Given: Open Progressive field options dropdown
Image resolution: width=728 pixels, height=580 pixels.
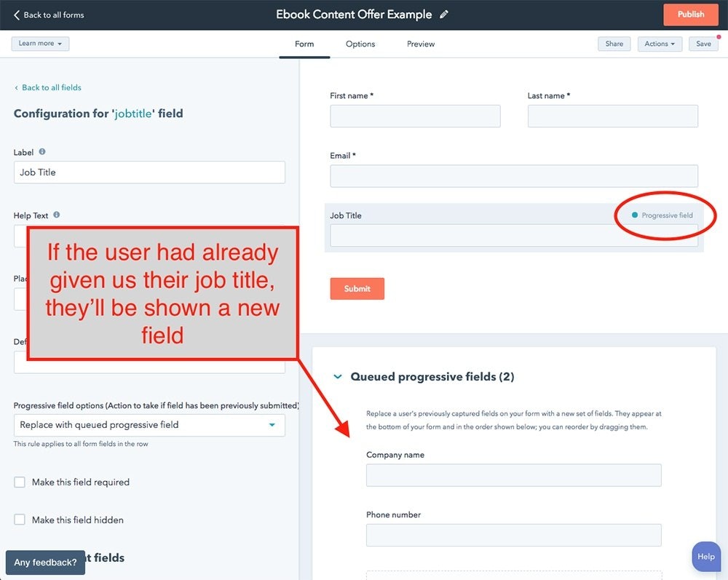Looking at the screenshot, I should pyautogui.click(x=149, y=425).
